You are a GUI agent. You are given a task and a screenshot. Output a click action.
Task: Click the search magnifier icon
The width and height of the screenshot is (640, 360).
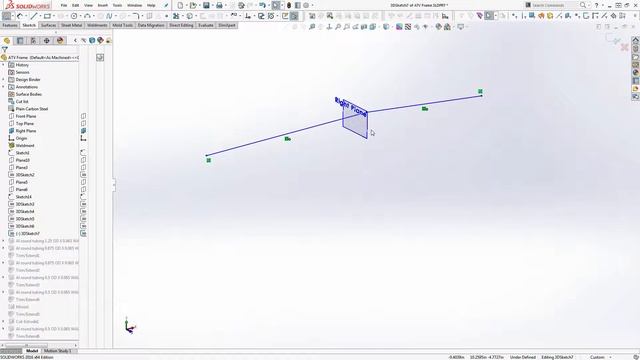pos(583,5)
